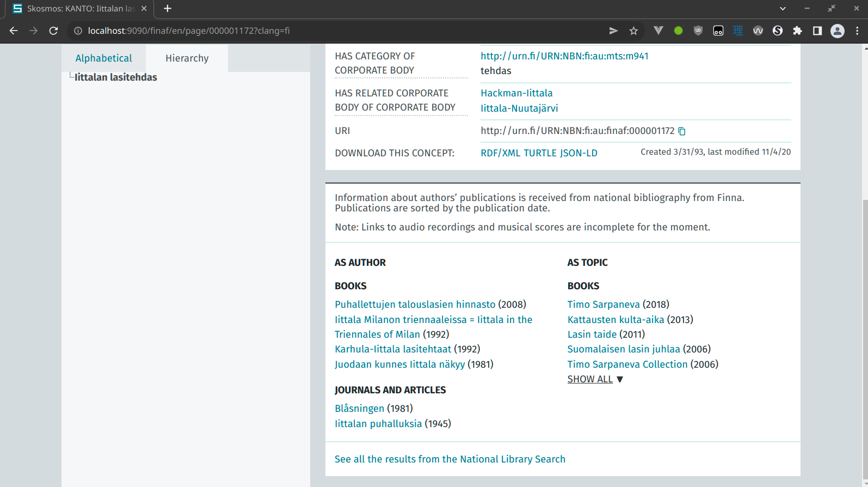Open the user profile avatar
868x487 pixels.
tap(838, 31)
